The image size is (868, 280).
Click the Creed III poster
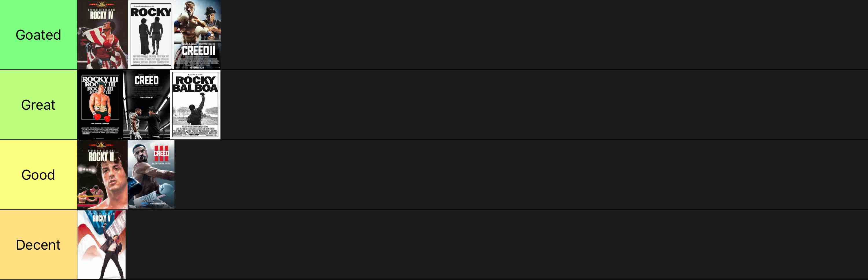[x=151, y=175]
